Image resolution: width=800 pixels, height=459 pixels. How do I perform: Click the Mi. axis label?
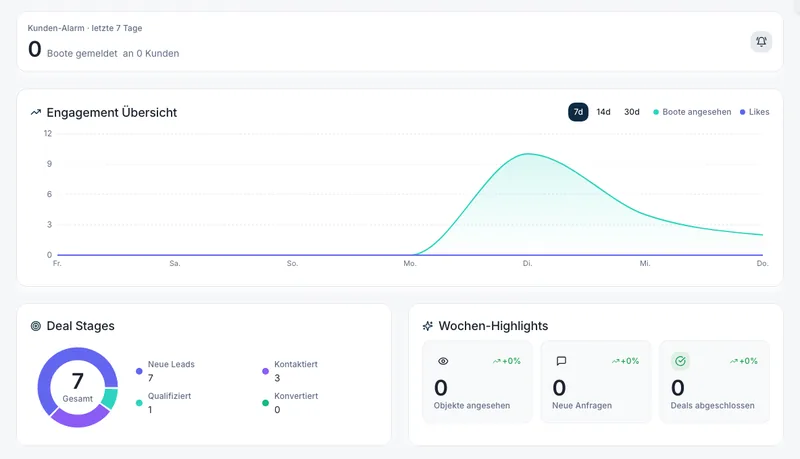645,264
